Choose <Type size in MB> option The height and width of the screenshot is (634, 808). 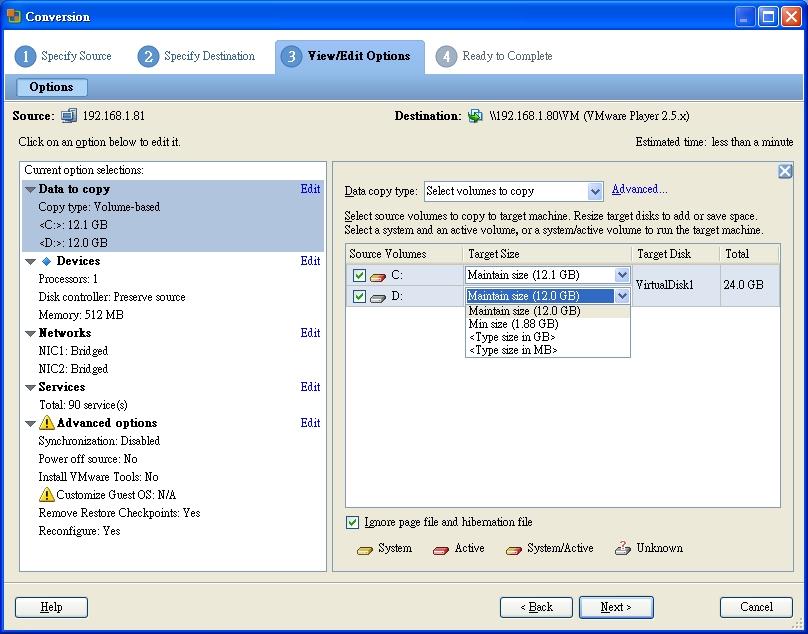(547, 350)
